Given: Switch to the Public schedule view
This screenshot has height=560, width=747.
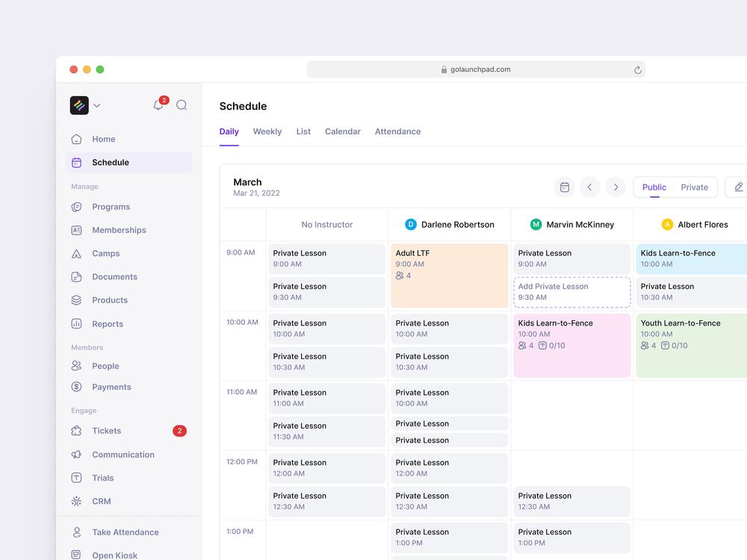Looking at the screenshot, I should (654, 187).
